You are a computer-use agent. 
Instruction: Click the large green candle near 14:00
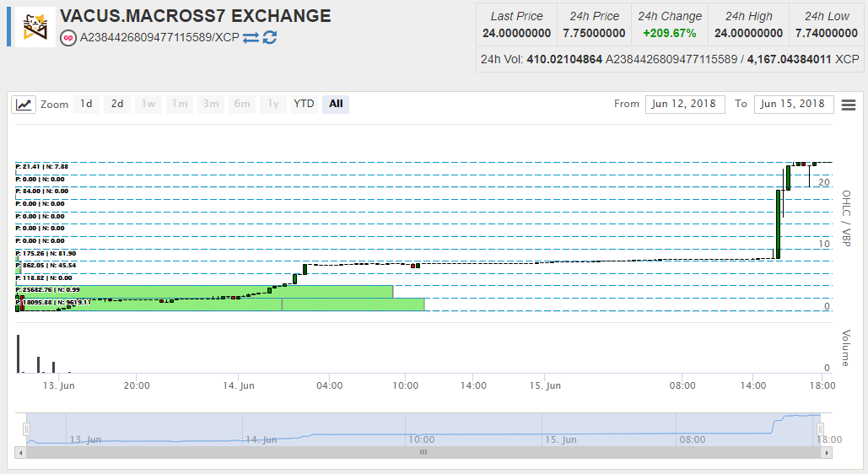778,224
